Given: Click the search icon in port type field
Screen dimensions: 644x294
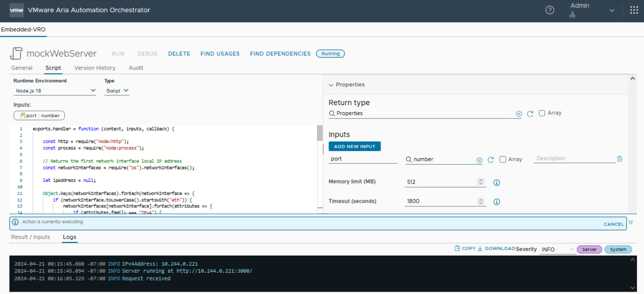Looking at the screenshot, I should tap(409, 160).
